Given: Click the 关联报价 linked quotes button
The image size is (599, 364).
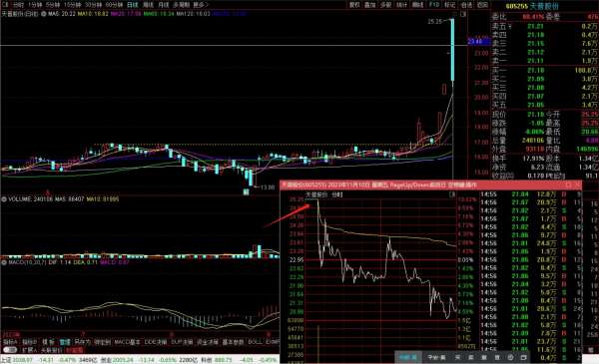Looking at the screenshot, I should point(52,349).
